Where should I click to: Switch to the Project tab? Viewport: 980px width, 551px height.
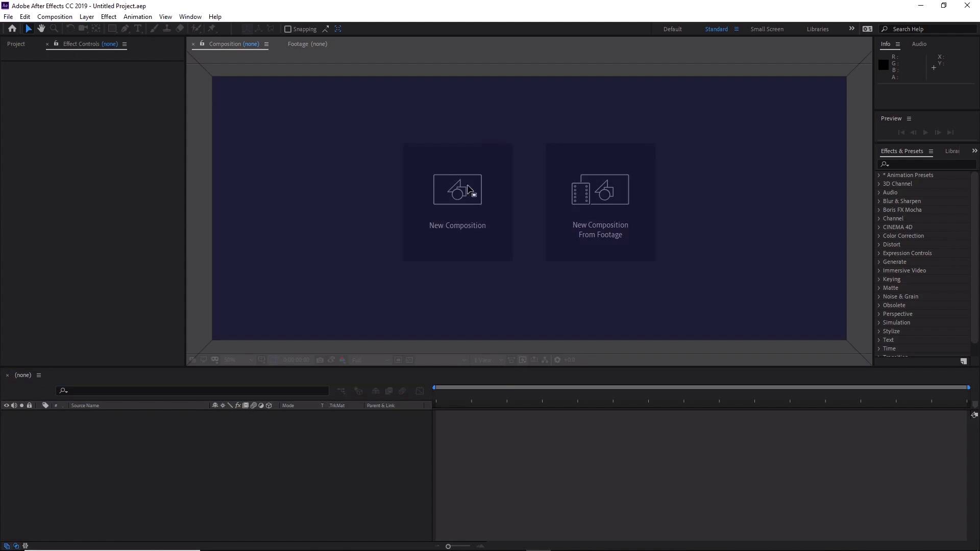click(16, 44)
